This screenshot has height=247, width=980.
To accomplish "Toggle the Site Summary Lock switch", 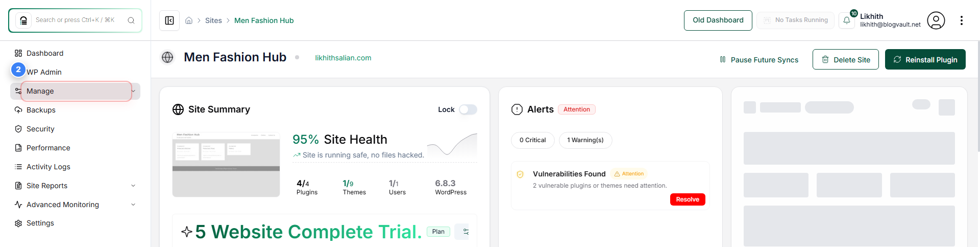I will point(468,109).
